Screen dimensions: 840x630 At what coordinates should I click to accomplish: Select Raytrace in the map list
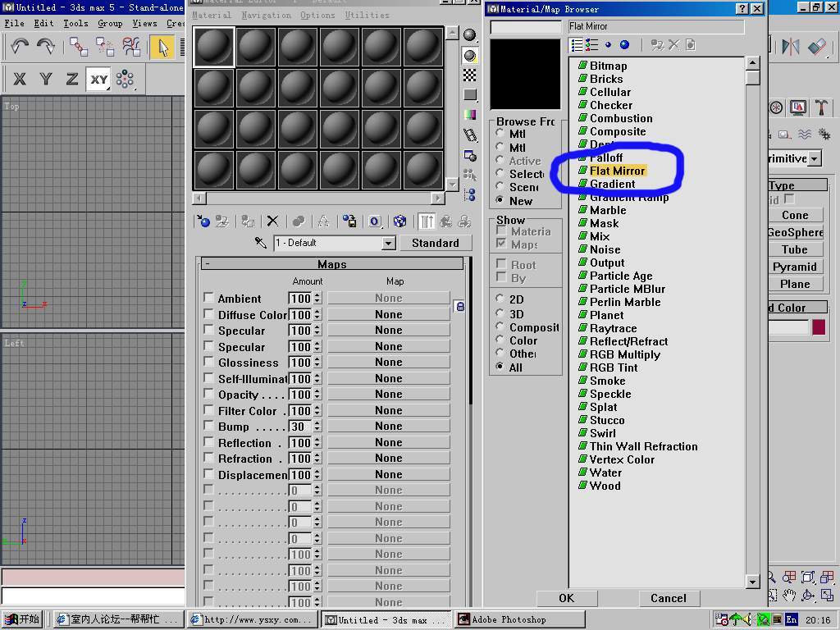click(x=613, y=328)
